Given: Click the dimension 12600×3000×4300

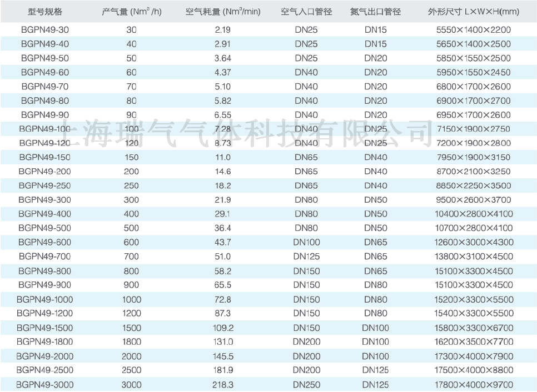Looking at the screenshot, I should coord(474,242).
